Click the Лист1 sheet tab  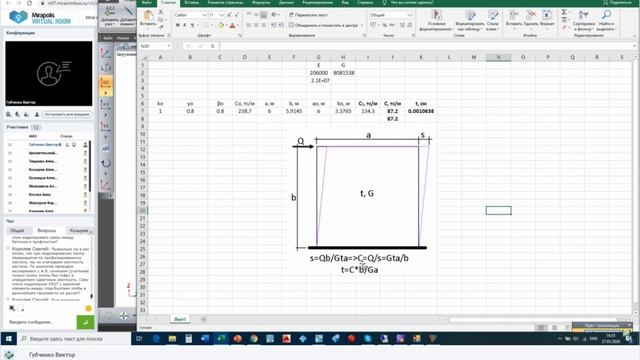[180, 319]
